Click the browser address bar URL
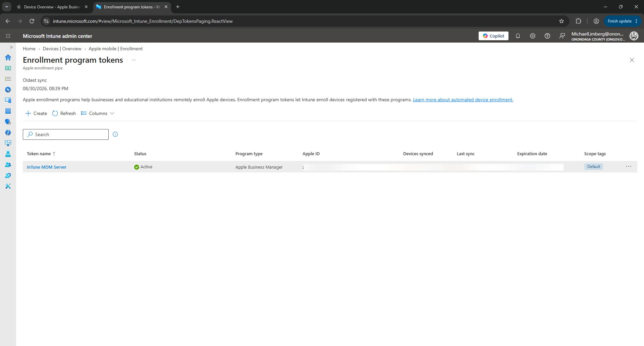Image resolution: width=644 pixels, height=346 pixels. click(x=143, y=21)
